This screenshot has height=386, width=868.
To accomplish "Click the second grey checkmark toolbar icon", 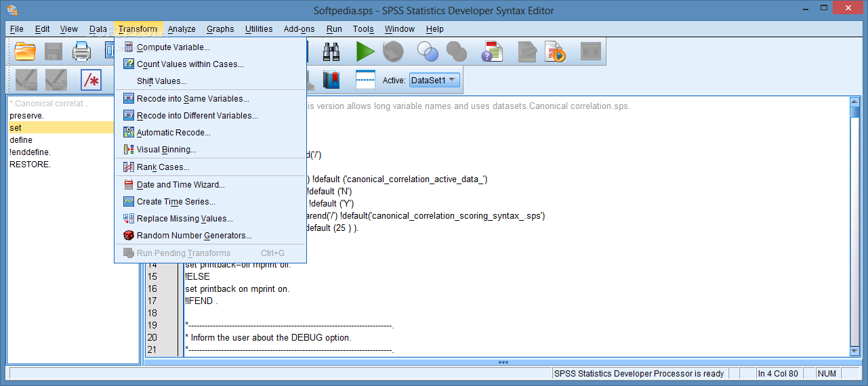I will tap(56, 80).
